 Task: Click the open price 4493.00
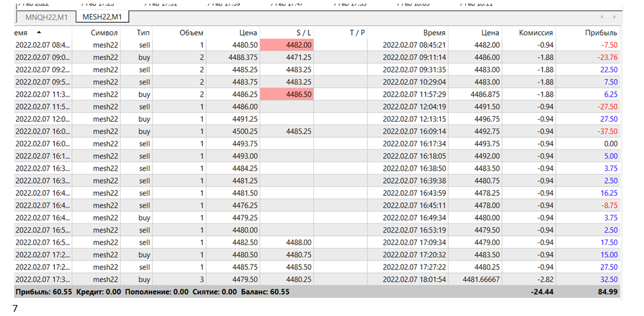point(245,156)
